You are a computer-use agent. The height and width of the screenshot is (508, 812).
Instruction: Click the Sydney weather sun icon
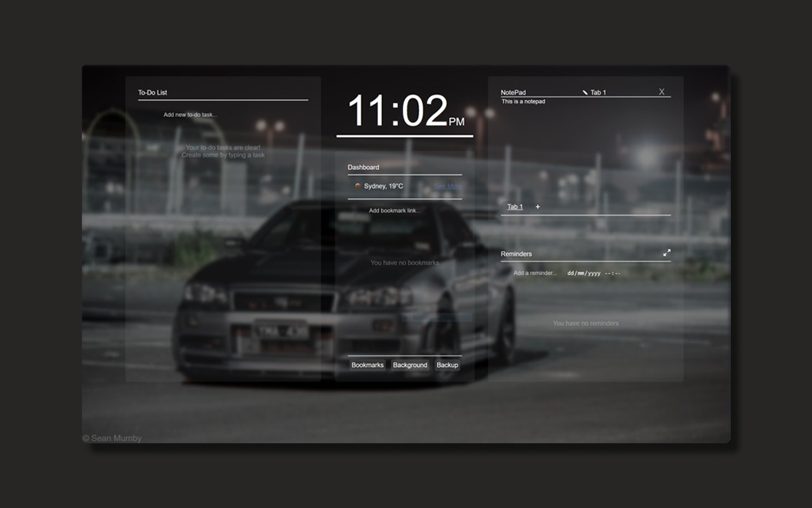(357, 185)
